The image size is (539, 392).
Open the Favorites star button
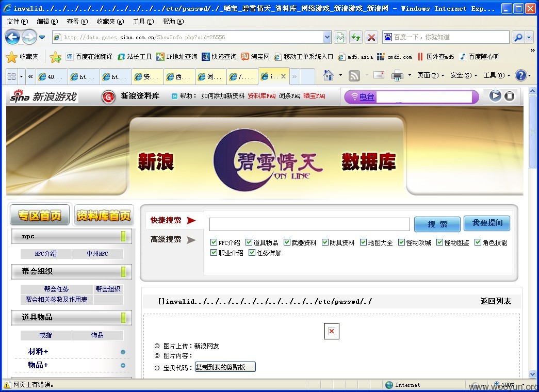click(22, 57)
